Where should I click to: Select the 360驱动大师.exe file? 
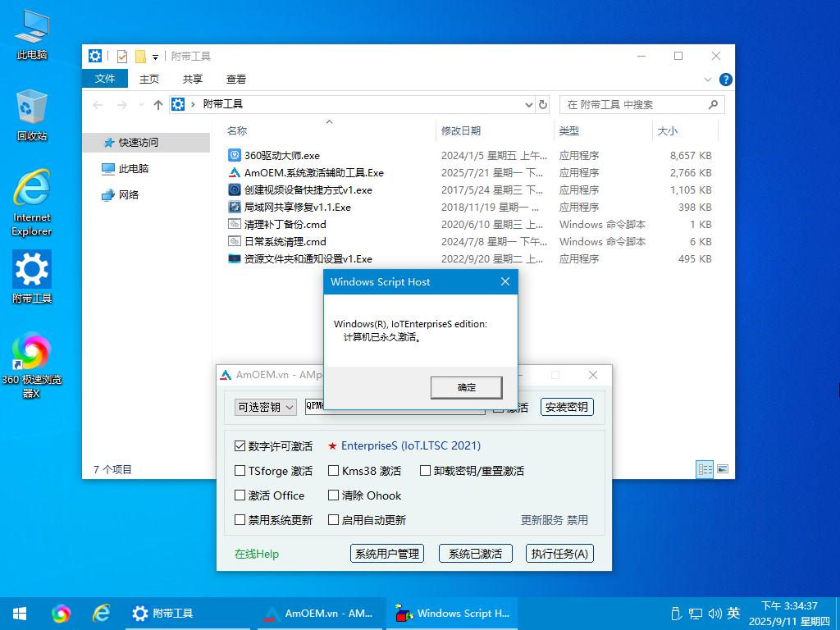pos(281,155)
